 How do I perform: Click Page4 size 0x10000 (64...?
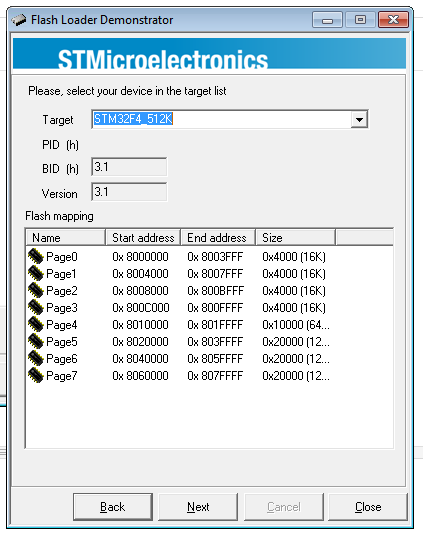[x=296, y=325]
